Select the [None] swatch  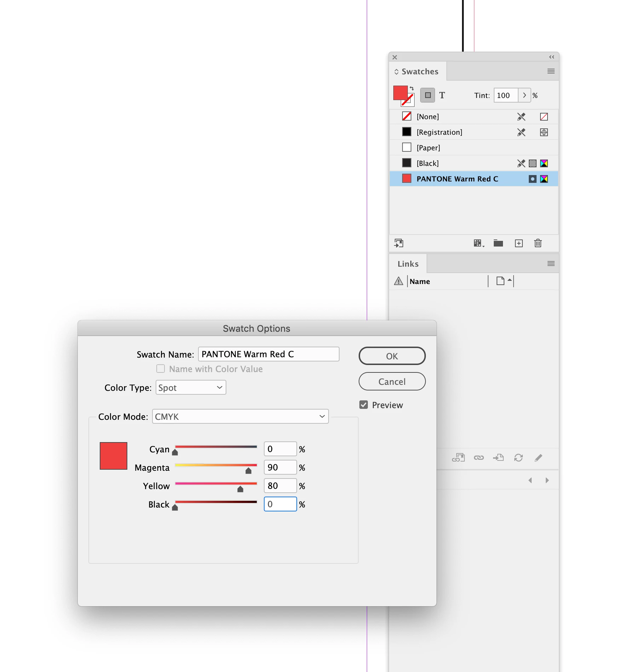click(474, 116)
